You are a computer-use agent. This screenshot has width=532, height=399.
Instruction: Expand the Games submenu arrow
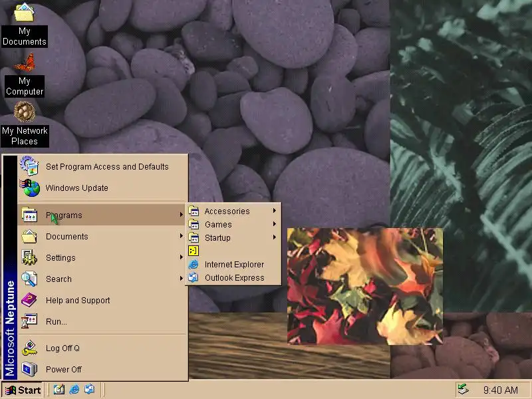(274, 224)
